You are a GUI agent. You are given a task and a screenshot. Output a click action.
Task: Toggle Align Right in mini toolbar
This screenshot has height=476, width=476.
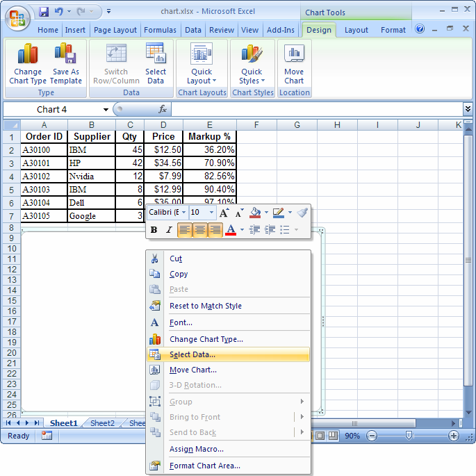pos(215,230)
